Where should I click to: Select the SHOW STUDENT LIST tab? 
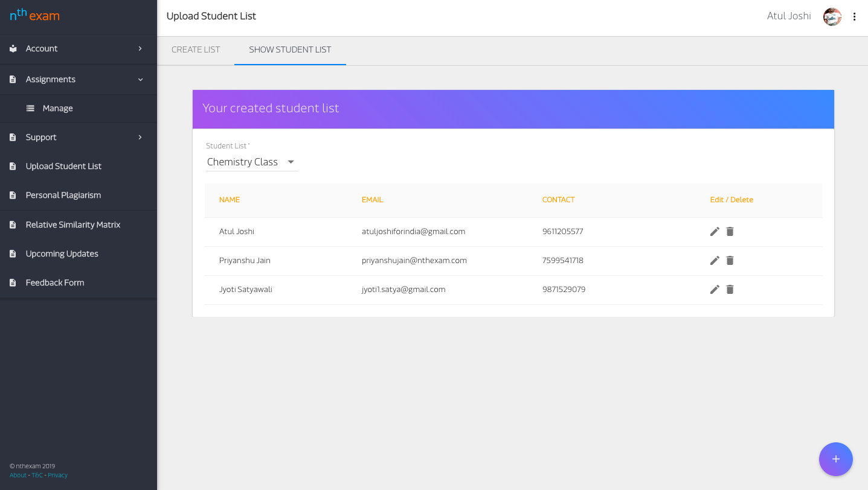tap(290, 50)
